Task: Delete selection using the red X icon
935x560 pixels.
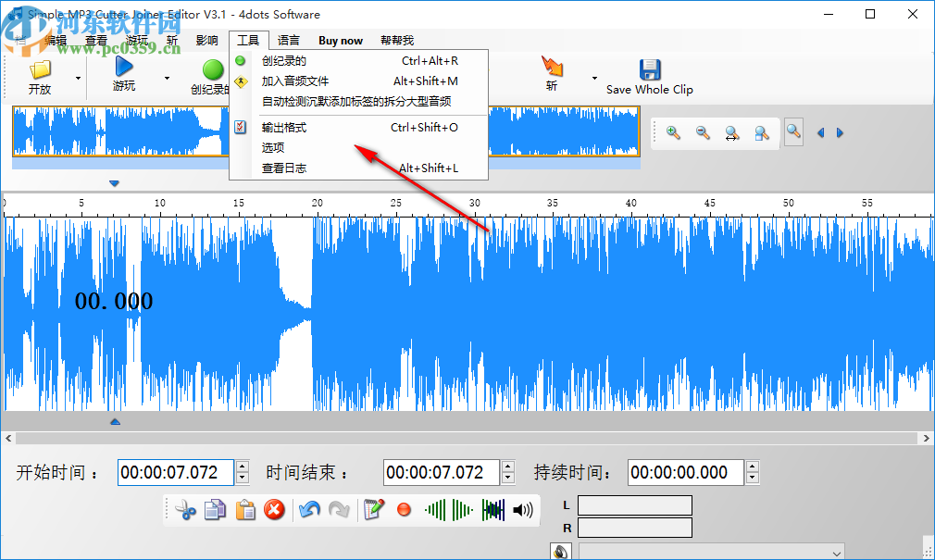Action: coord(275,509)
